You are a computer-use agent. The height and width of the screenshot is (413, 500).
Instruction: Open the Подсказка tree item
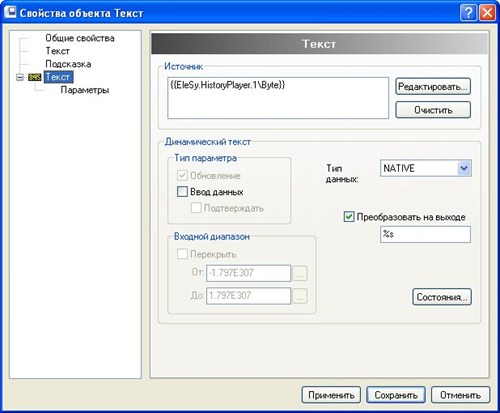click(68, 64)
